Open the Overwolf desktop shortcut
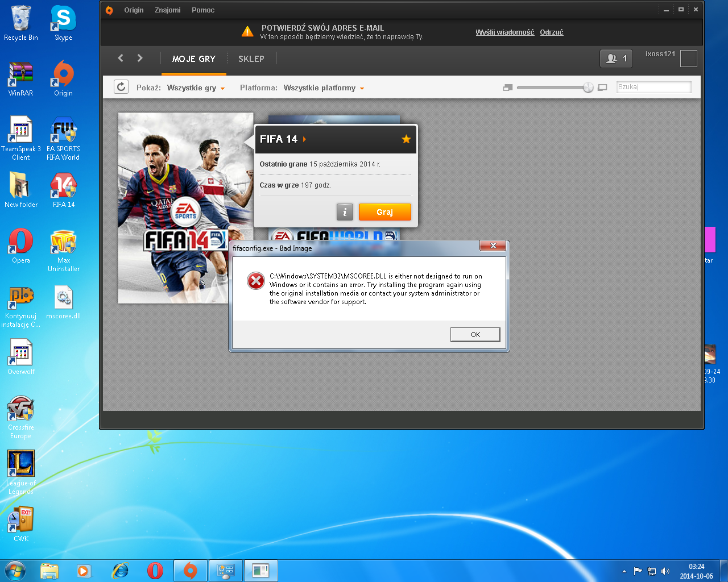728x582 pixels. pos(21,357)
